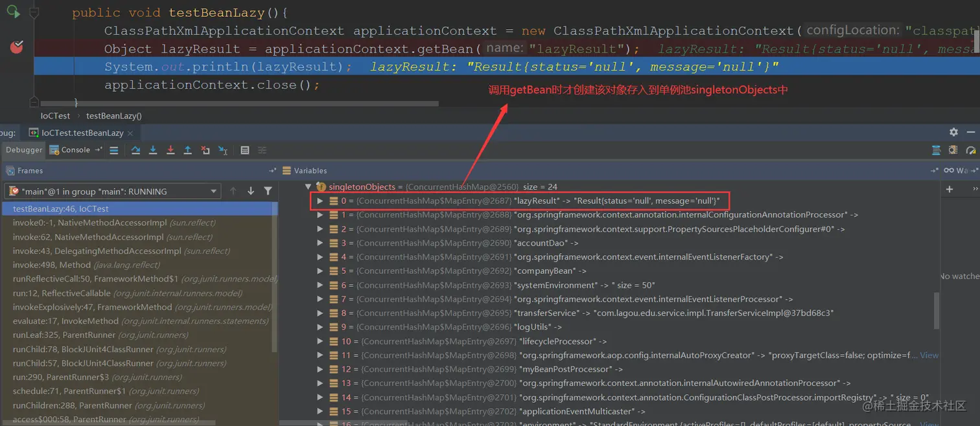Expand entry 8 "transferService" node

pos(320,313)
